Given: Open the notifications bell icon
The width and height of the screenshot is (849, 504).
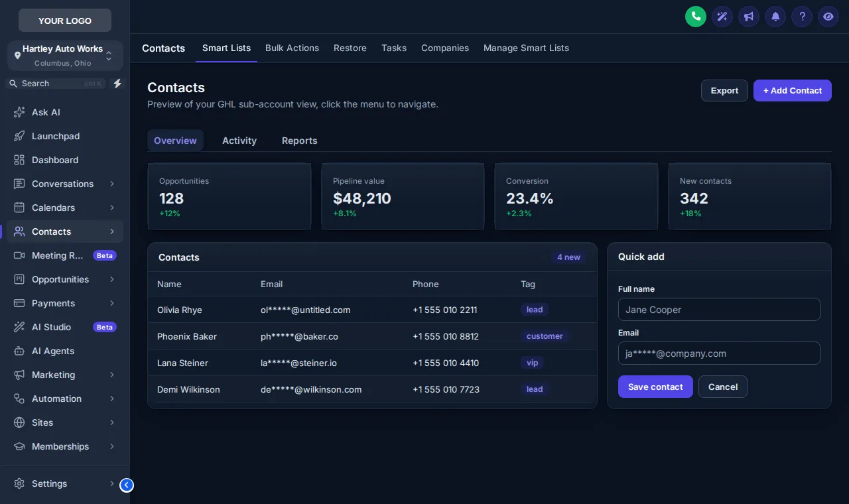Looking at the screenshot, I should [775, 17].
